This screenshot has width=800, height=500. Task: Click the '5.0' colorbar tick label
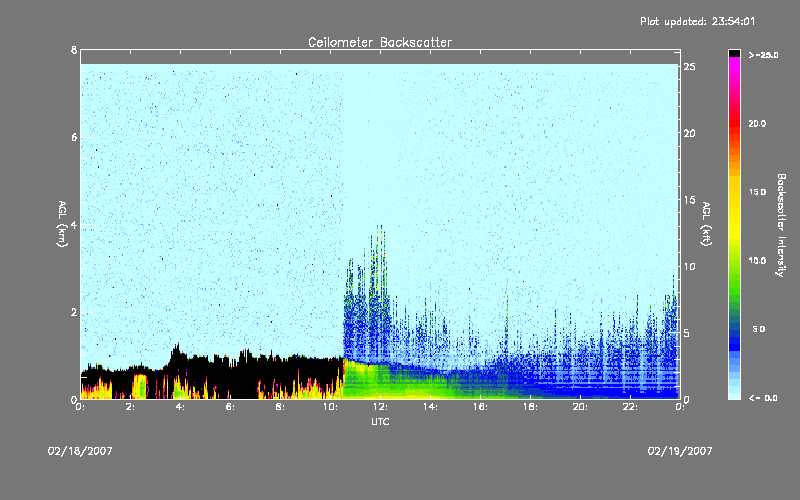[759, 329]
